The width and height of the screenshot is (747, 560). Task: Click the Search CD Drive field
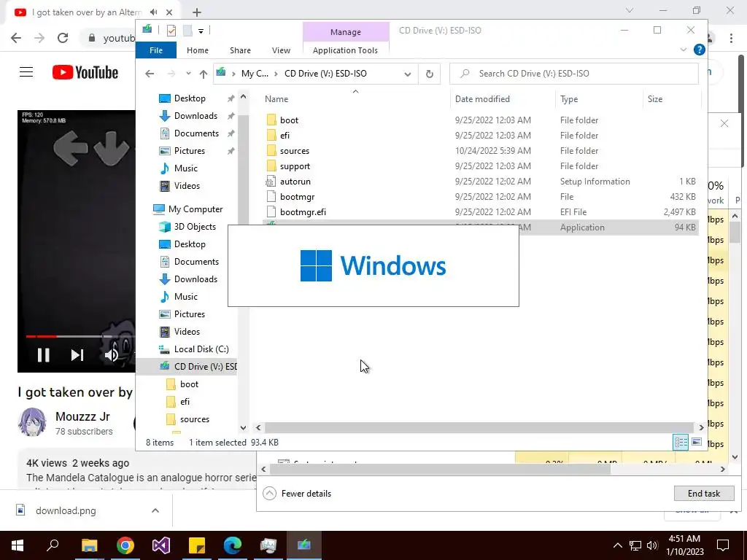coord(573,74)
